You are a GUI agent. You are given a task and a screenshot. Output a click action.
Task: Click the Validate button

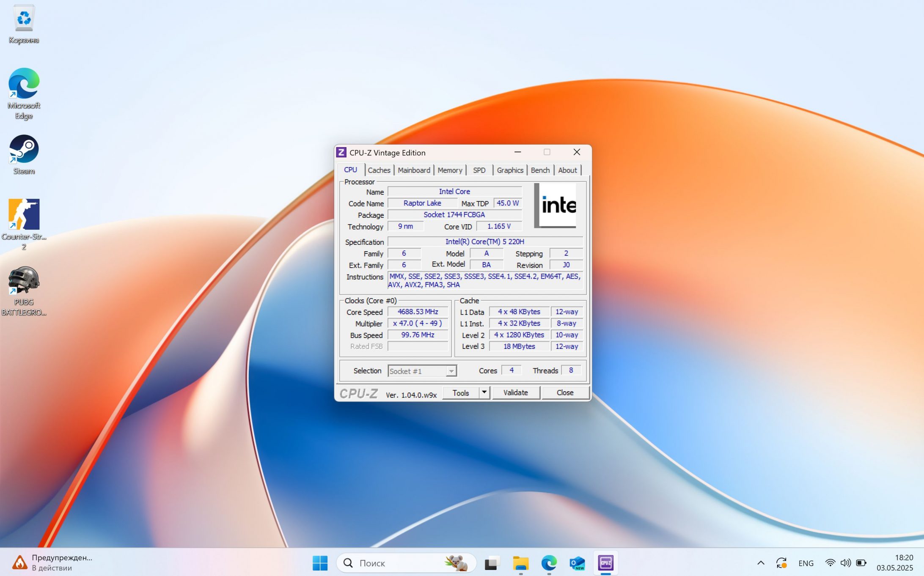point(516,392)
